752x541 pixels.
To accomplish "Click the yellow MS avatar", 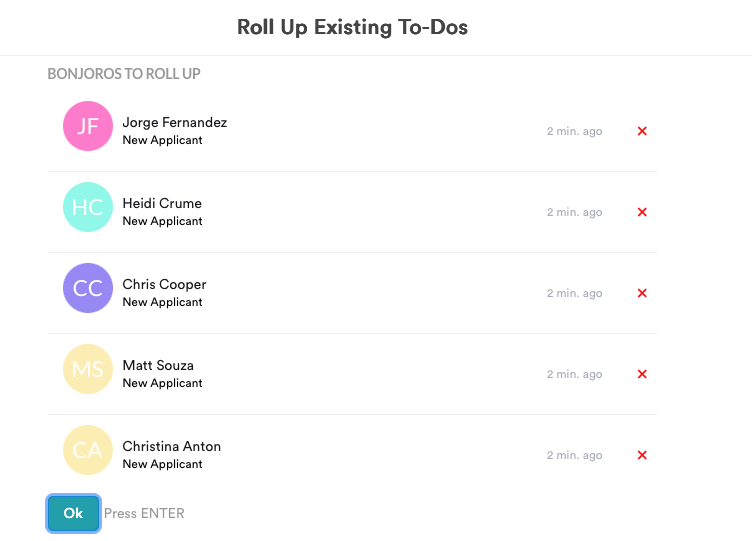I will (88, 369).
